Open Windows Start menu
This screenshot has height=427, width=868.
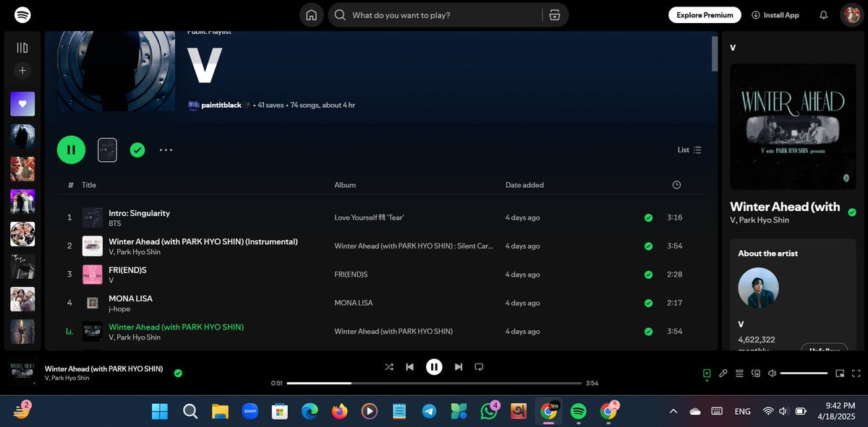(x=160, y=411)
